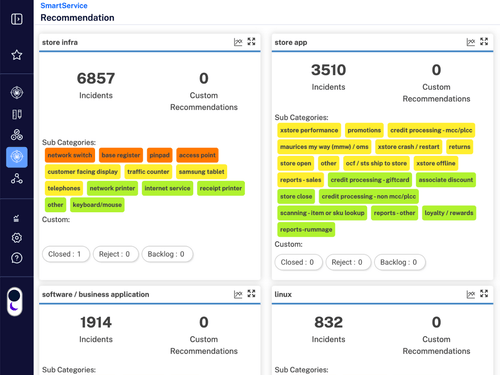Select xstore crash / restart tag
This screenshot has width=500, height=375.
[409, 147]
